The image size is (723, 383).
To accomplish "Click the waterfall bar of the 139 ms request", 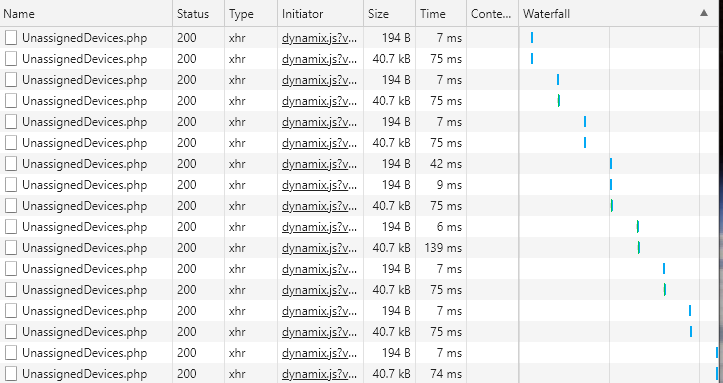I will (x=639, y=248).
